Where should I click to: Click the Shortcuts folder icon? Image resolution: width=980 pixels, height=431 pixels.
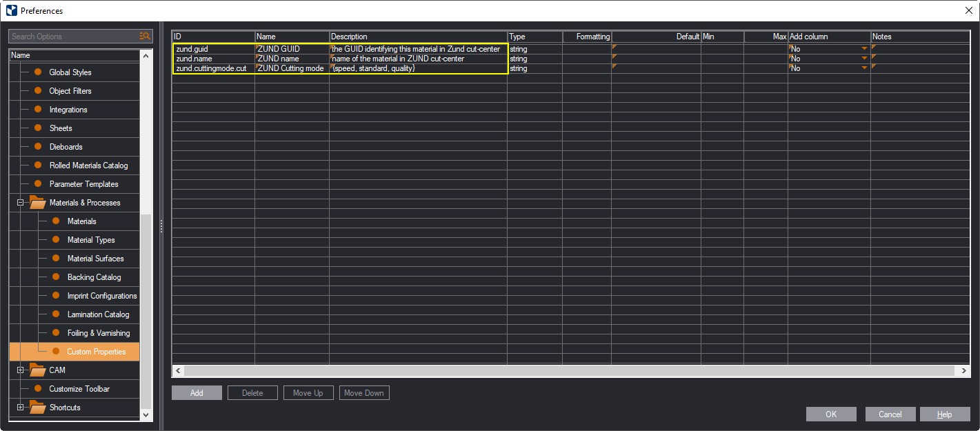37,408
